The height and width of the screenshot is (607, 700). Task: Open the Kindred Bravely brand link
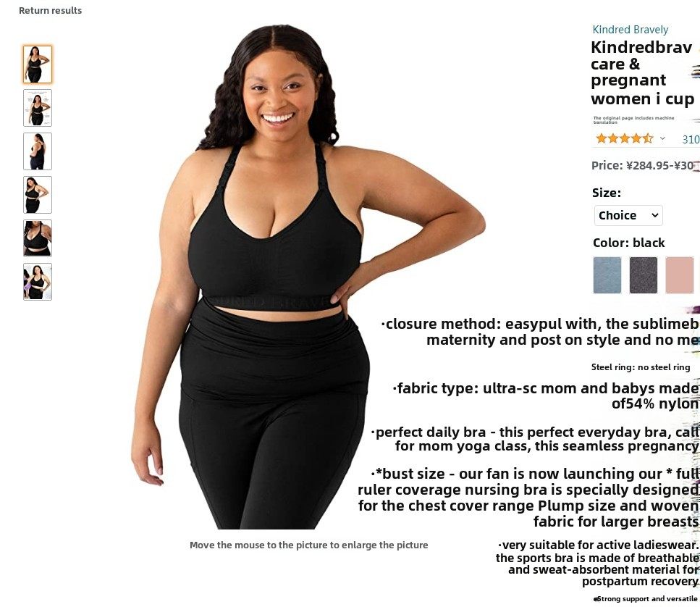(x=631, y=30)
